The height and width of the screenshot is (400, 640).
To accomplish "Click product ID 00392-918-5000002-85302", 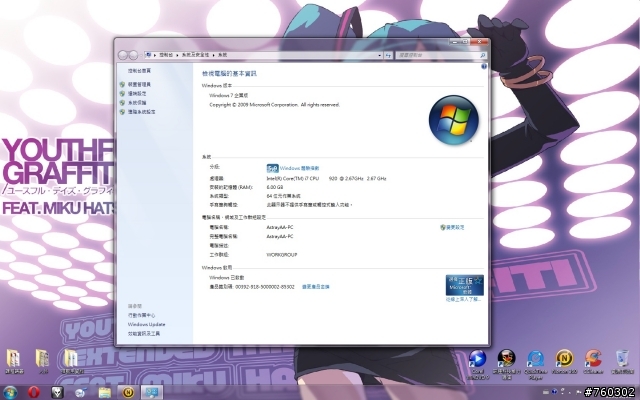I will pyautogui.click(x=265, y=287).
